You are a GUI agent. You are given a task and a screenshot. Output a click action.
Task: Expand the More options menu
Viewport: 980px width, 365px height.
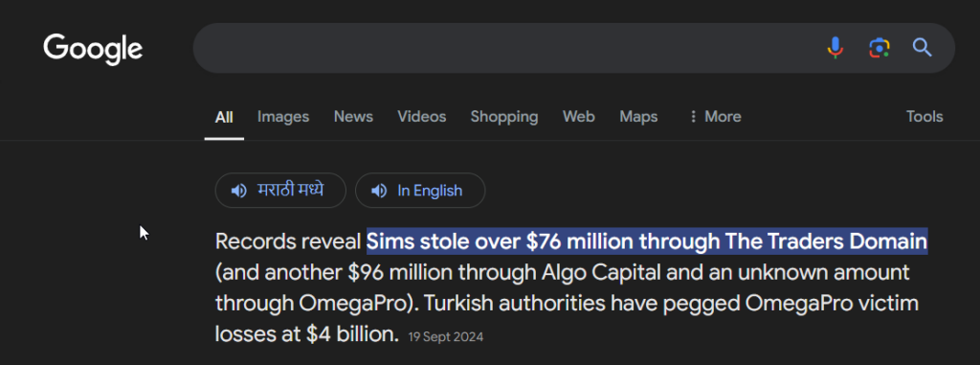pyautogui.click(x=714, y=117)
